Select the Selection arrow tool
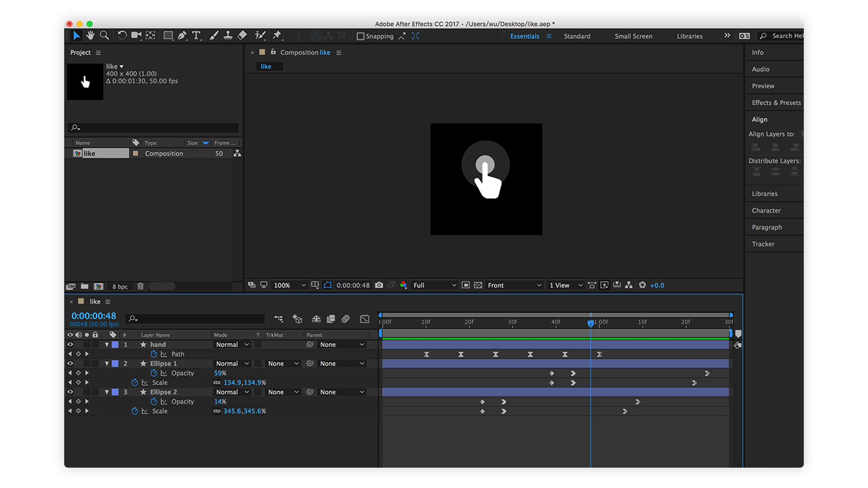The height and width of the screenshot is (488, 868). pyautogui.click(x=76, y=36)
